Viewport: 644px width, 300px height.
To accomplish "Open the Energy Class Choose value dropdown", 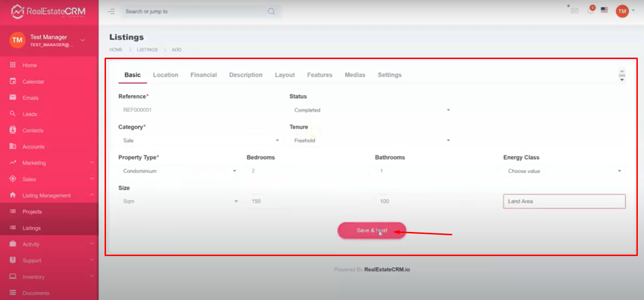I will point(564,171).
